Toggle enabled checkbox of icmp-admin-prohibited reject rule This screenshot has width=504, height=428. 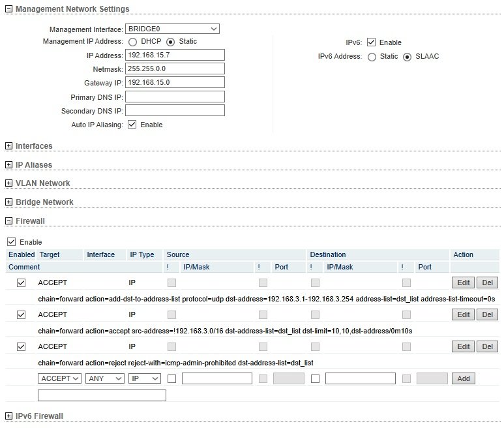pos(22,346)
